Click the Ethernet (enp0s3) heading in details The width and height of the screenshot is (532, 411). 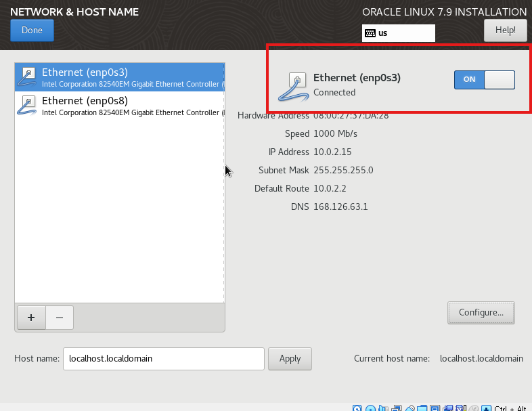pos(357,78)
